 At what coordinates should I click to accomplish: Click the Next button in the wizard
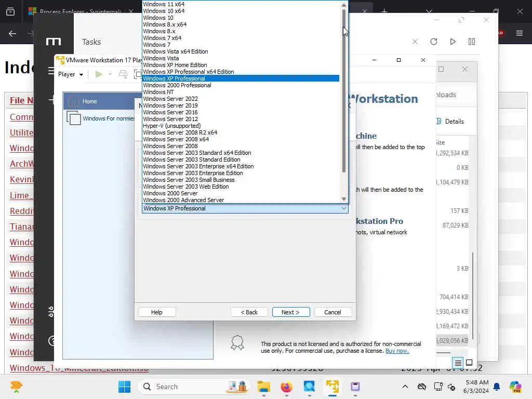point(291,312)
